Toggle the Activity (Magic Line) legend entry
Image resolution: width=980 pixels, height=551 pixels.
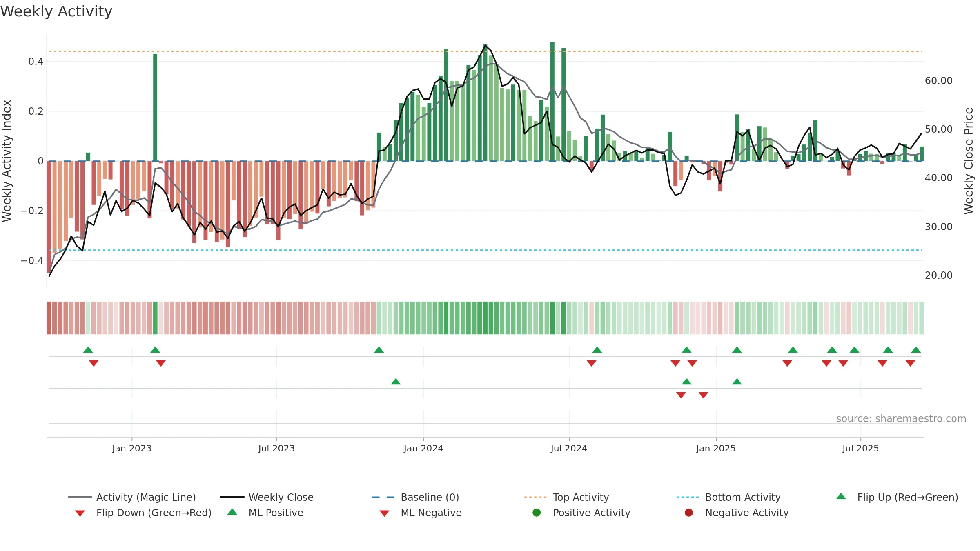(132, 497)
